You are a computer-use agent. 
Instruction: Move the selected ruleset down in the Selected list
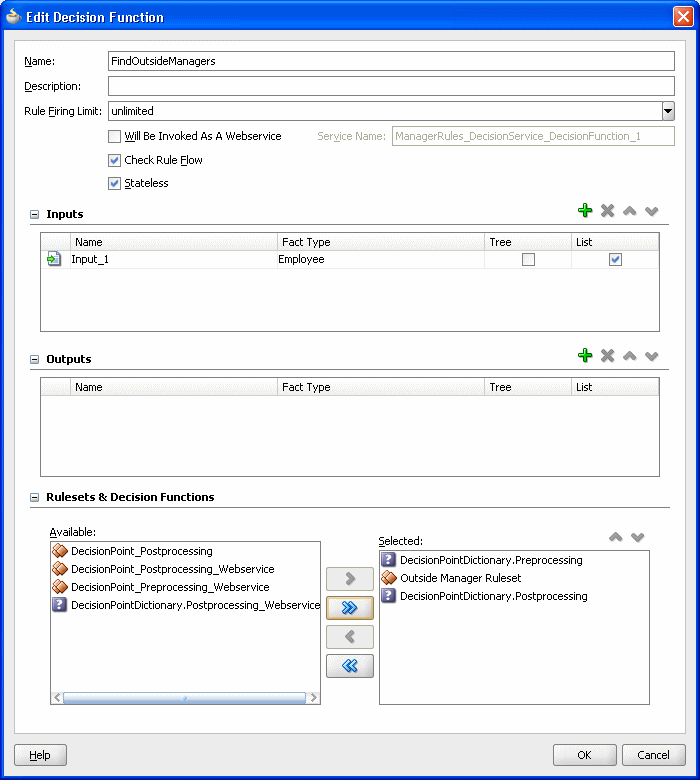638,537
